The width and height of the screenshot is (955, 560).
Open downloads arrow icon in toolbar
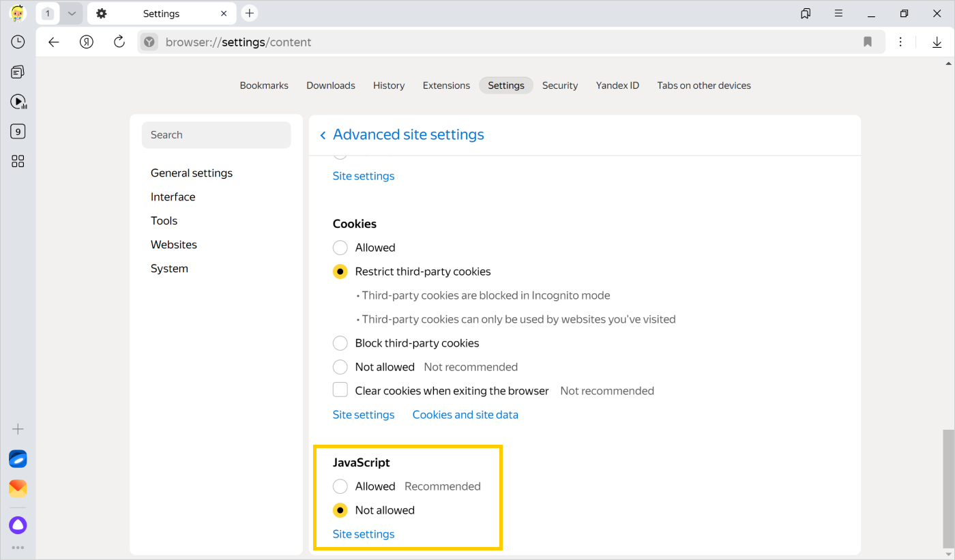click(937, 42)
